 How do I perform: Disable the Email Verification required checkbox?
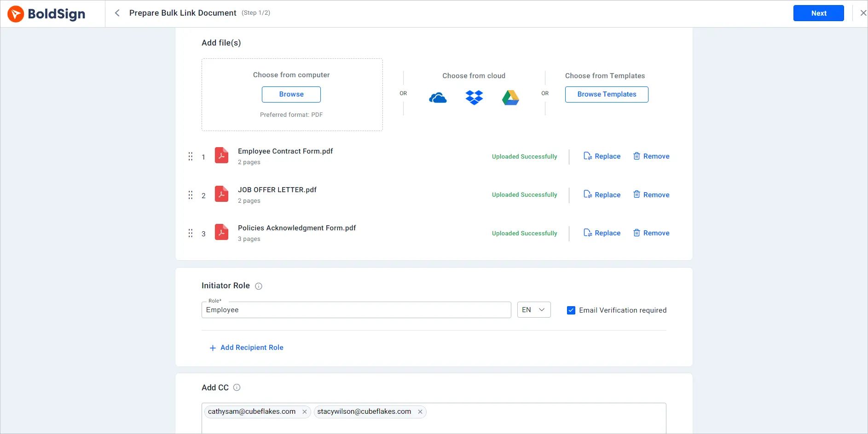[x=571, y=310]
